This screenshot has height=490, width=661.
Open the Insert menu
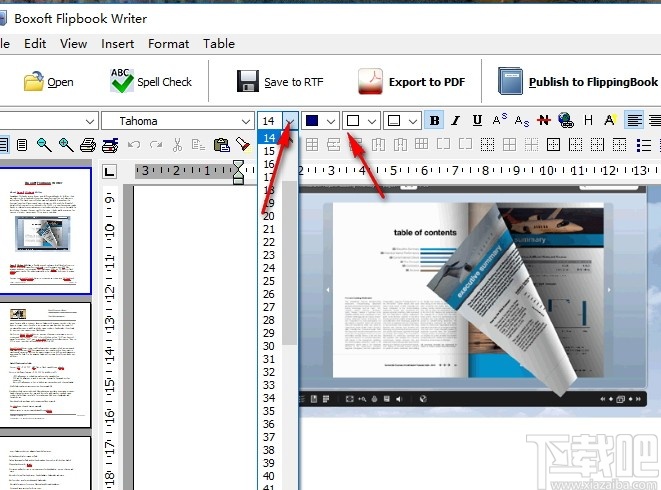tap(118, 43)
